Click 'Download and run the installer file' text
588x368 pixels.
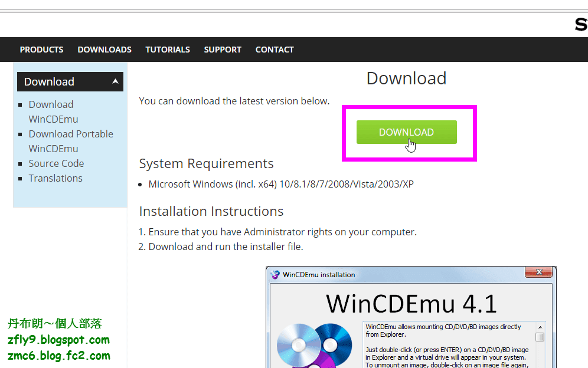(x=226, y=247)
